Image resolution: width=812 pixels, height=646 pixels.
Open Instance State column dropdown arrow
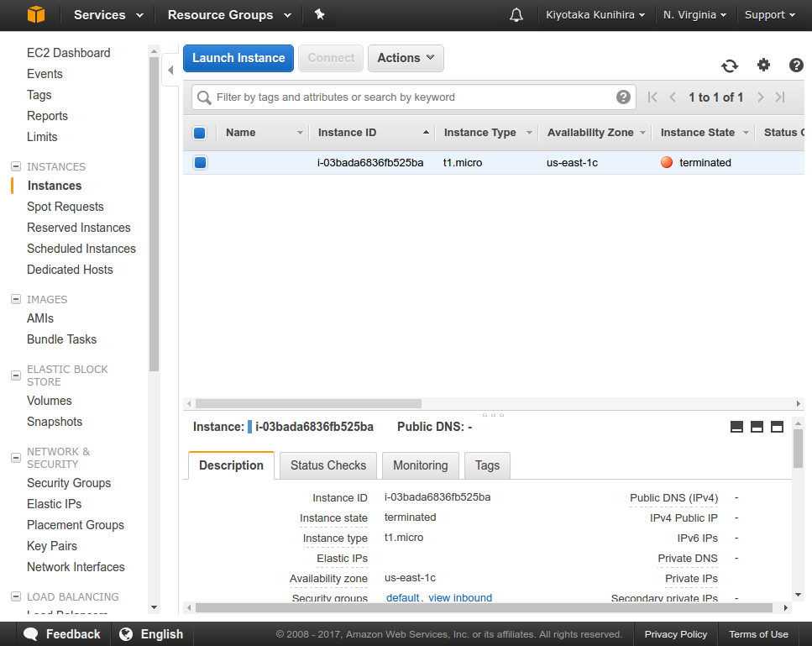(746, 133)
